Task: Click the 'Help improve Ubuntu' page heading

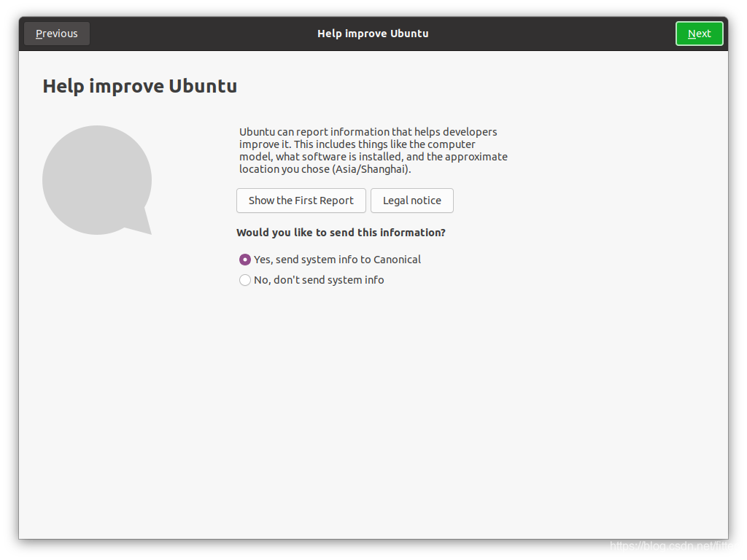Action: pyautogui.click(x=139, y=86)
